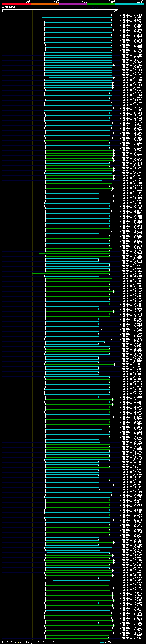Click the alignment bar for UniRef100_Q0FVP7
The width and height of the screenshot is (146, 644).
coord(73,181)
